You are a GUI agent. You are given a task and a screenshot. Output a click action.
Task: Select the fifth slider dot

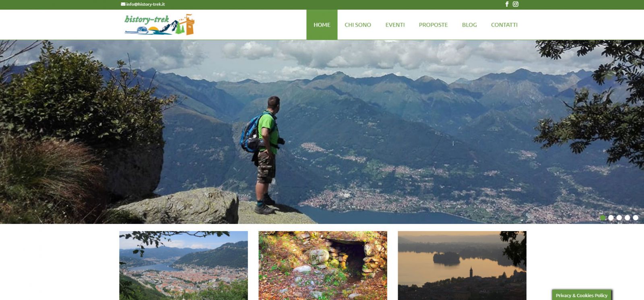636,217
